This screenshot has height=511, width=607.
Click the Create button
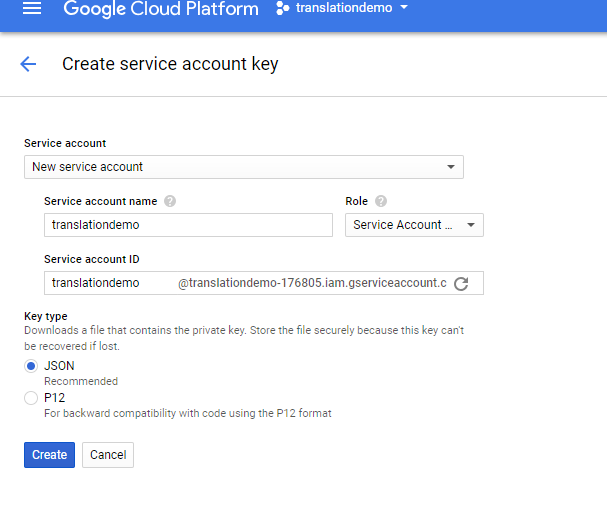tap(49, 455)
